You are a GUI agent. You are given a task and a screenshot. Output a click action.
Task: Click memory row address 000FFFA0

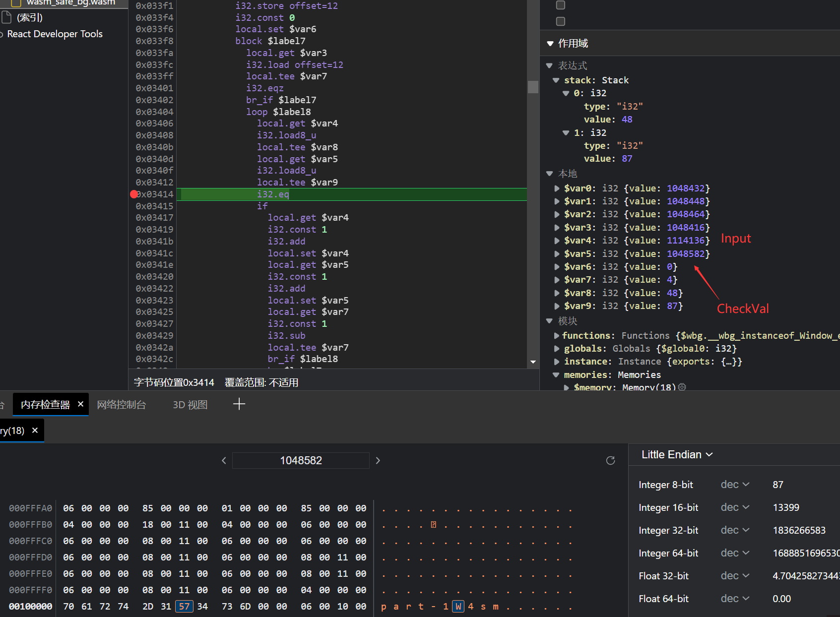tap(30, 508)
